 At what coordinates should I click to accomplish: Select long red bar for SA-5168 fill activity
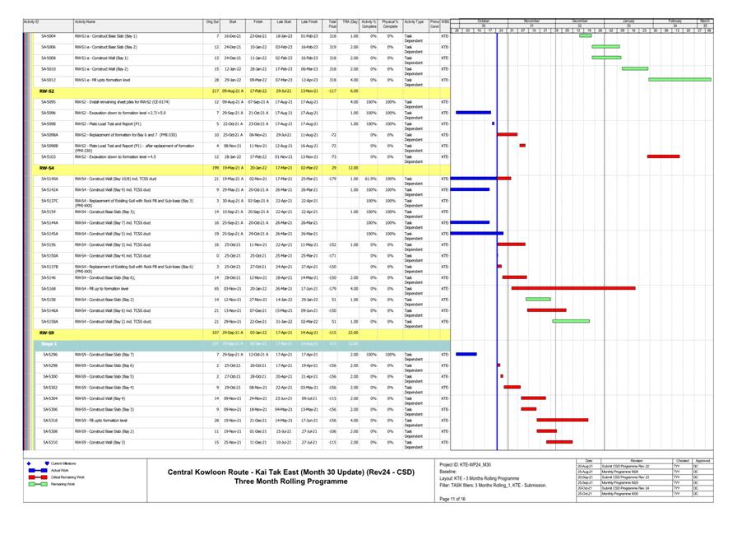tap(573, 288)
